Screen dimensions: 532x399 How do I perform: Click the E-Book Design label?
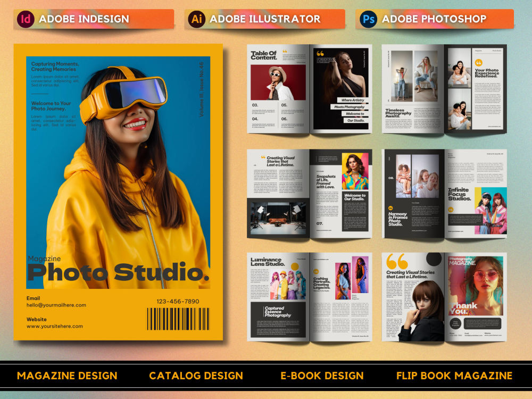point(322,376)
